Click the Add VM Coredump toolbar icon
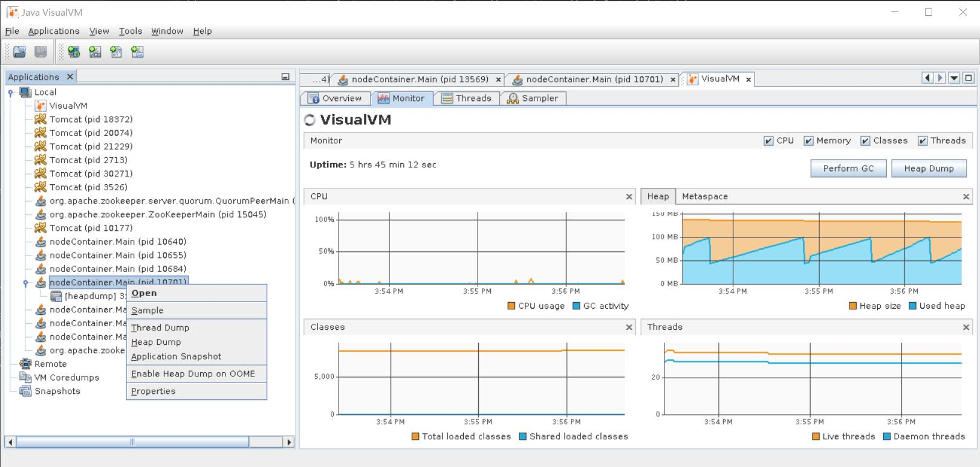Screen dimensions: 980x467 click(116, 52)
